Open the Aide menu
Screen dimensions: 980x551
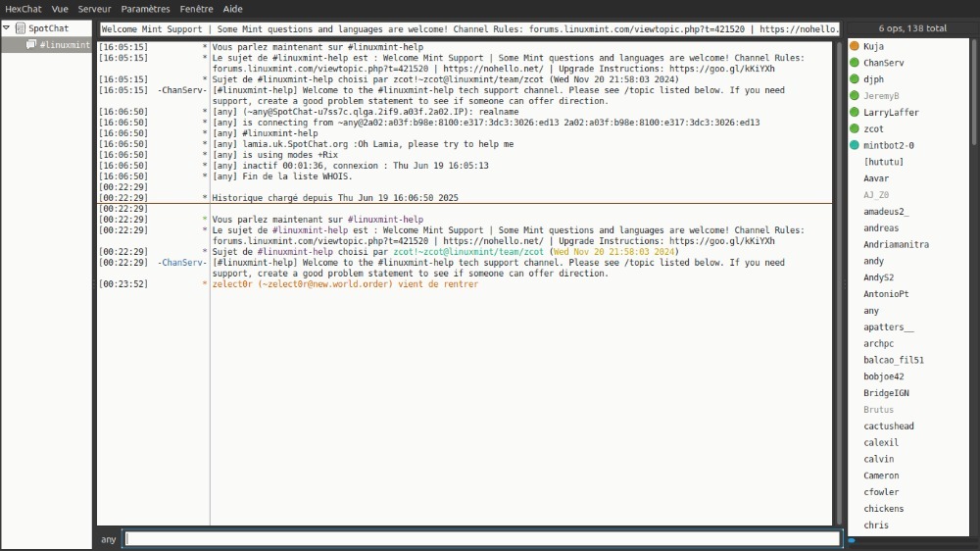click(232, 9)
